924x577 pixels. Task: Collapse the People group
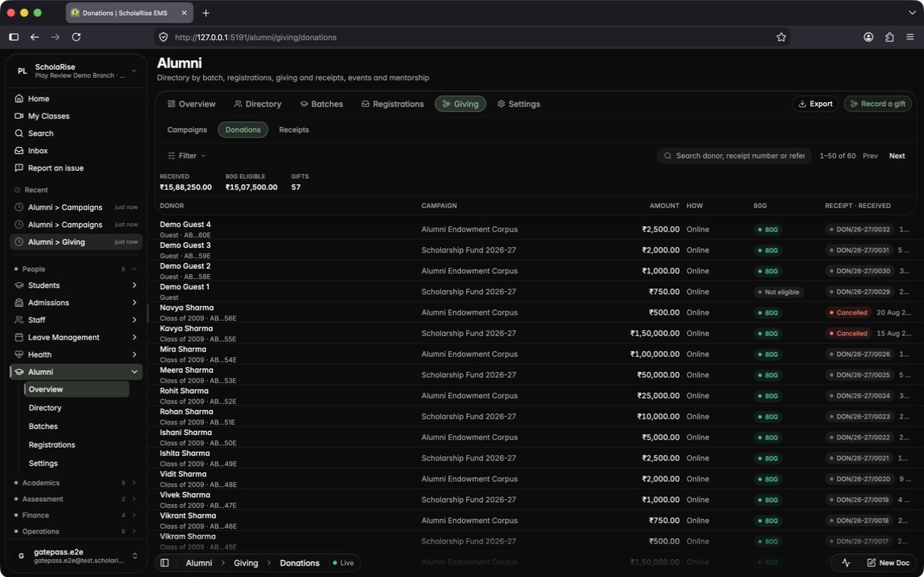(x=75, y=269)
